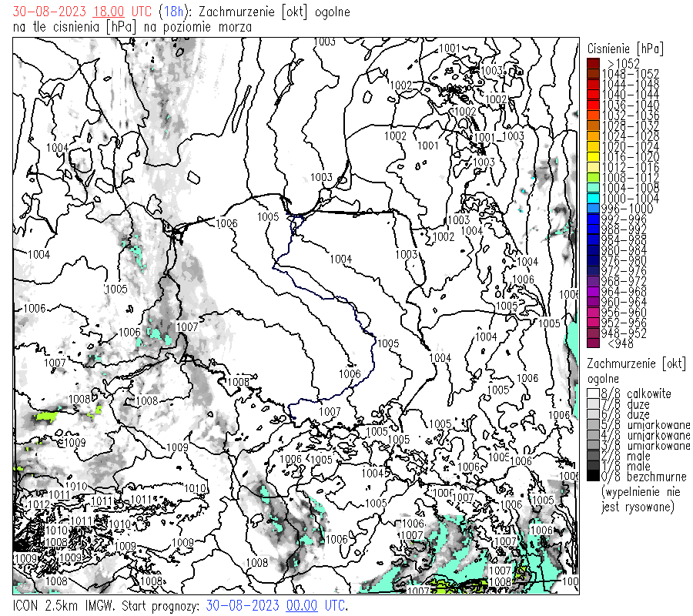Screen dimensions: 693x616
Task: Click the underlined 00.00 forecast start time
Action: coord(302,605)
